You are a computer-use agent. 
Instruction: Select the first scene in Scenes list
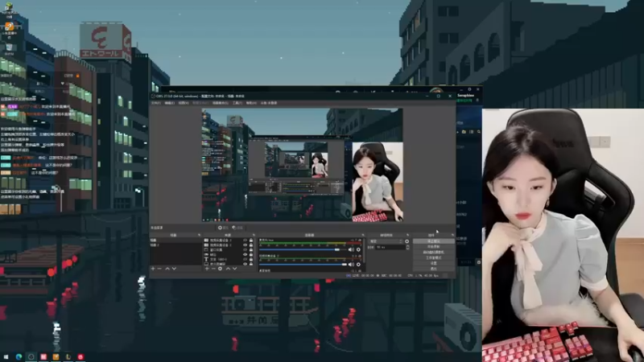(176, 240)
